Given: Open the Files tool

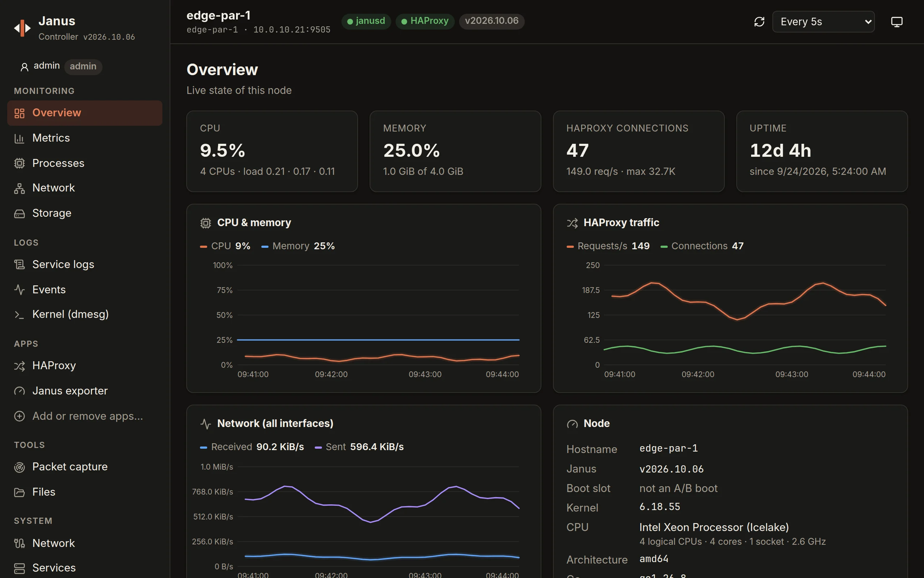Looking at the screenshot, I should (85, 492).
